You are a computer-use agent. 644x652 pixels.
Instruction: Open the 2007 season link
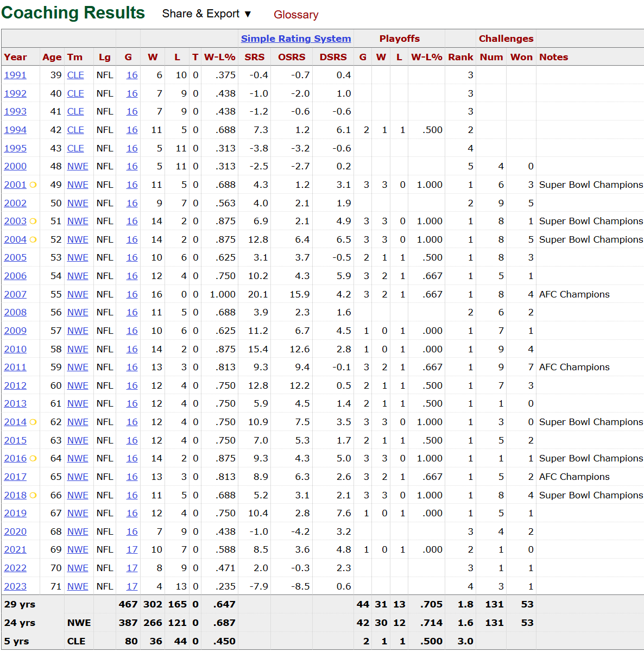15,294
